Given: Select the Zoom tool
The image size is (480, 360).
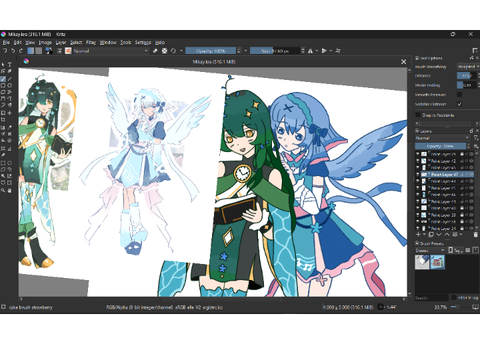Looking at the screenshot, I should 3,190.
